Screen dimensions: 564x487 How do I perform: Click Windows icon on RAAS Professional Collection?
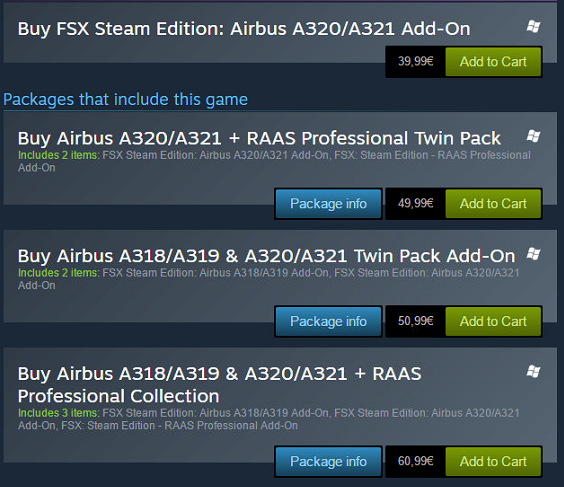[x=533, y=372]
